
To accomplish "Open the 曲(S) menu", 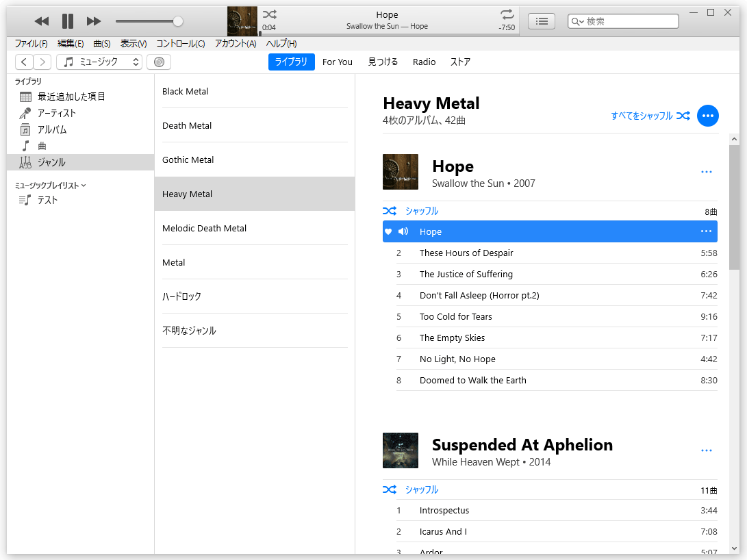I will [x=102, y=44].
